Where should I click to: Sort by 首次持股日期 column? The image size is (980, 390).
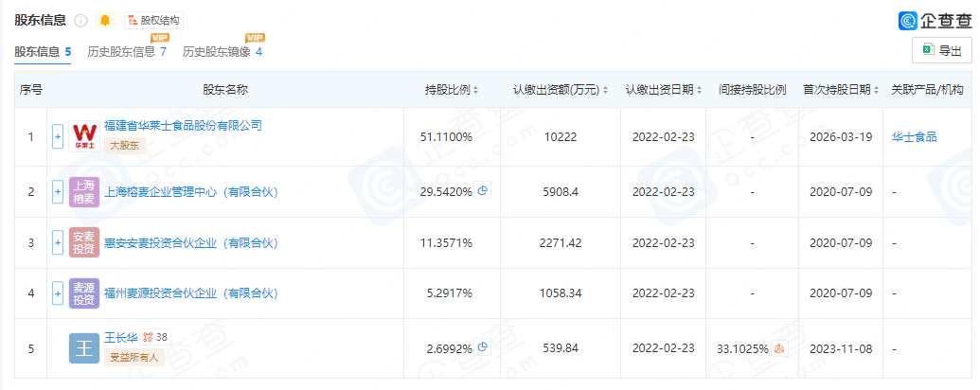pos(841,90)
